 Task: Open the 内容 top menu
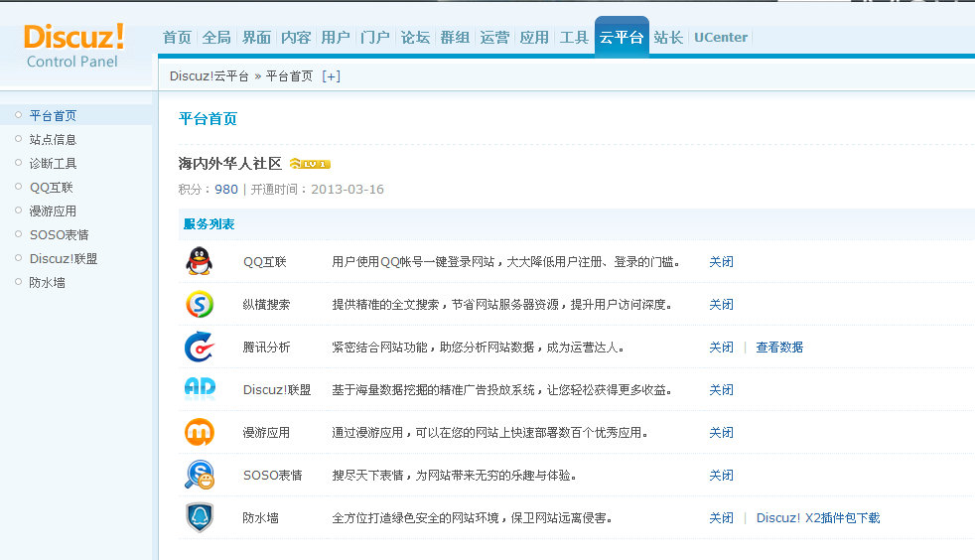[296, 38]
